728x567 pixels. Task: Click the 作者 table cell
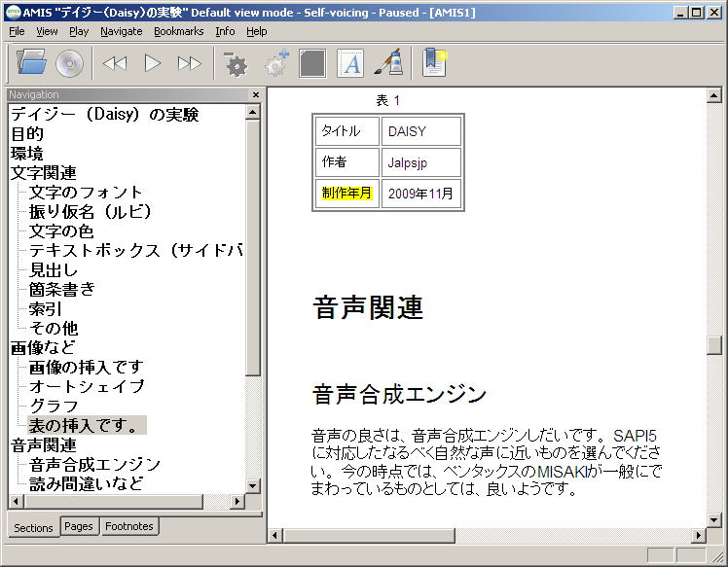346,162
